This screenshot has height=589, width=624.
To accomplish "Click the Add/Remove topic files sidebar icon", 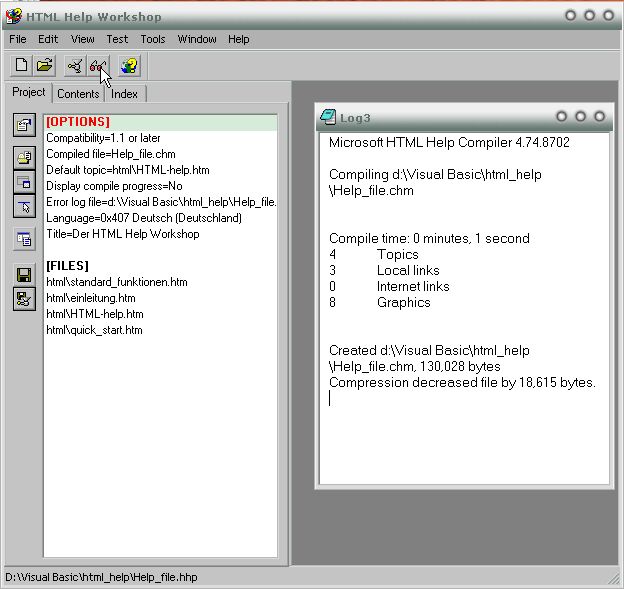I will click(x=24, y=159).
